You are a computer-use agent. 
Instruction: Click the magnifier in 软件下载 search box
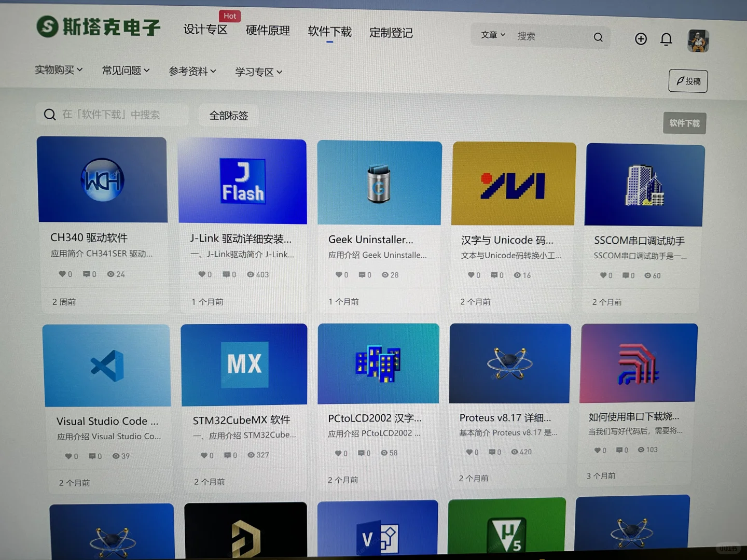(x=50, y=114)
